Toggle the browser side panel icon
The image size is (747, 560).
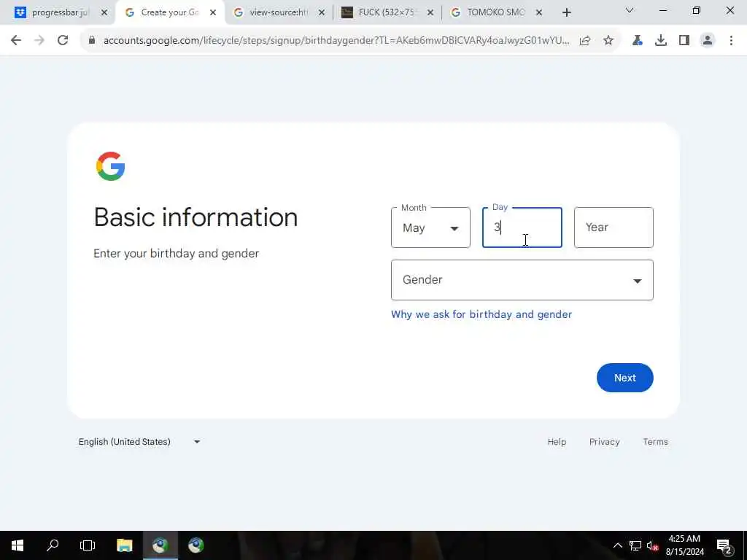[x=684, y=41]
